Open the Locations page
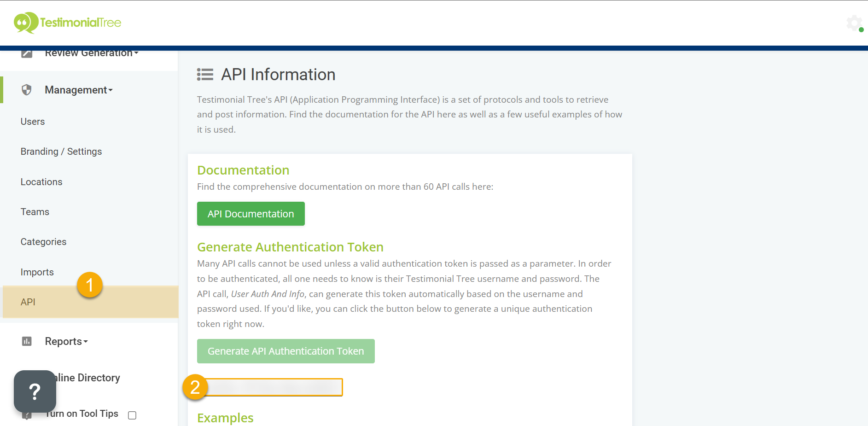 point(41,181)
